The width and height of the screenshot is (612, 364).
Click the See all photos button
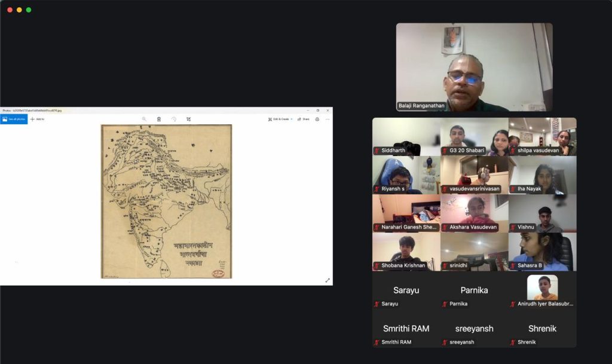[14, 119]
